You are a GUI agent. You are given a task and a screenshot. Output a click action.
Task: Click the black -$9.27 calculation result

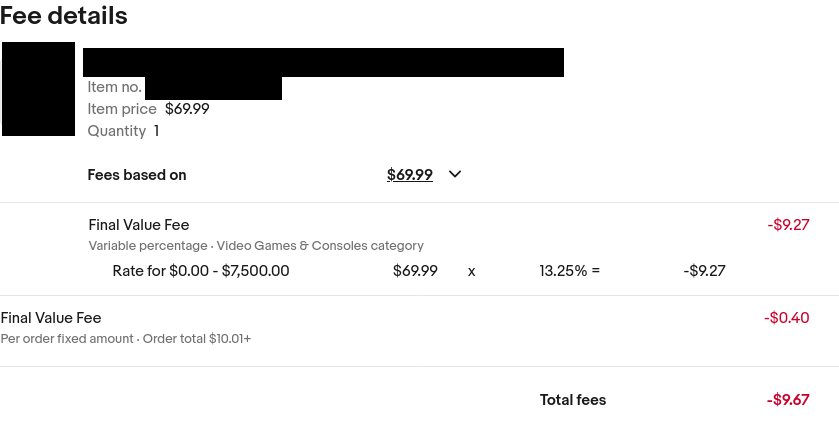tap(704, 271)
